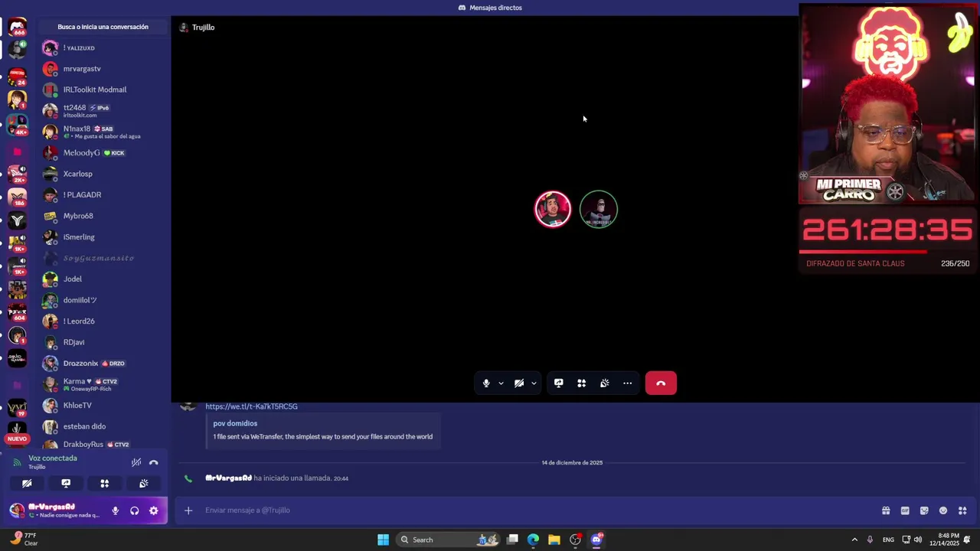
Task: Turn on camera from sidebar voice panel
Action: pos(27,484)
